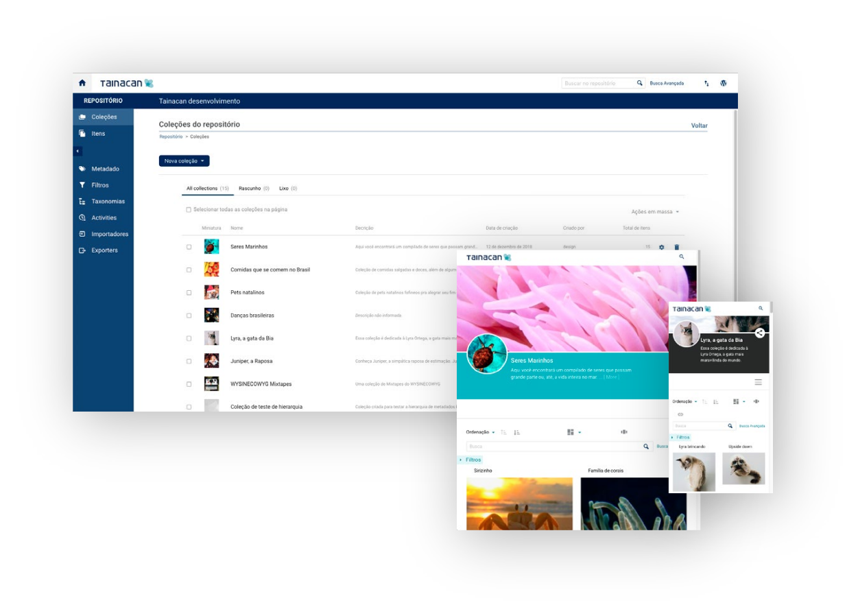This screenshot has height=616, width=858.
Task: Open the WordPress dashboard via the WordPress icon
Action: tap(724, 82)
